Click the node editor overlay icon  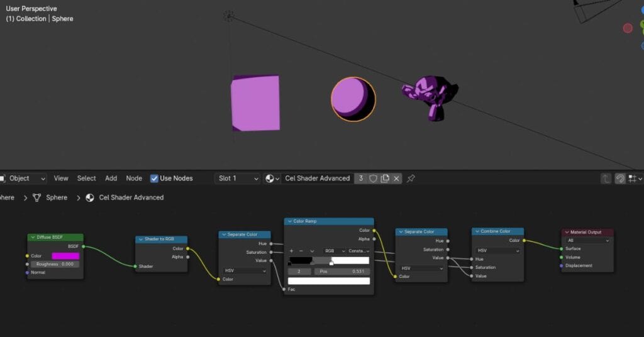[620, 179]
